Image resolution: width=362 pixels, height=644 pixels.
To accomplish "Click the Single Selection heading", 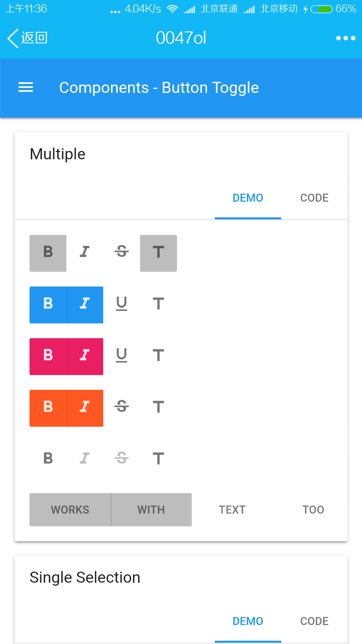I will [84, 577].
